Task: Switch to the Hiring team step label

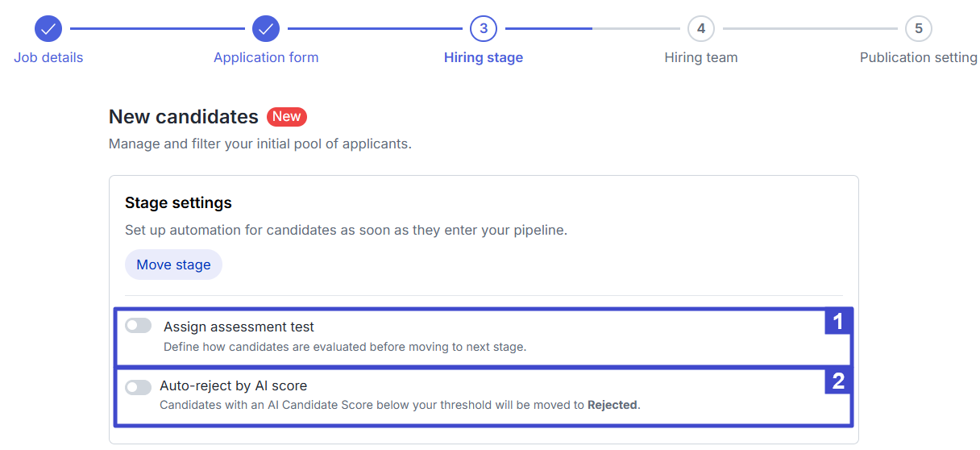Action: [x=701, y=58]
